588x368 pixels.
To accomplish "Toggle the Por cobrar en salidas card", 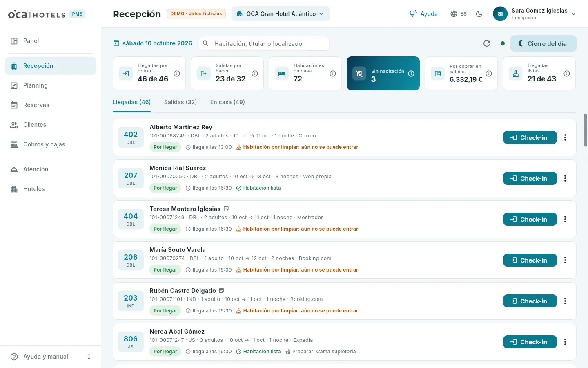I will click(x=461, y=74).
